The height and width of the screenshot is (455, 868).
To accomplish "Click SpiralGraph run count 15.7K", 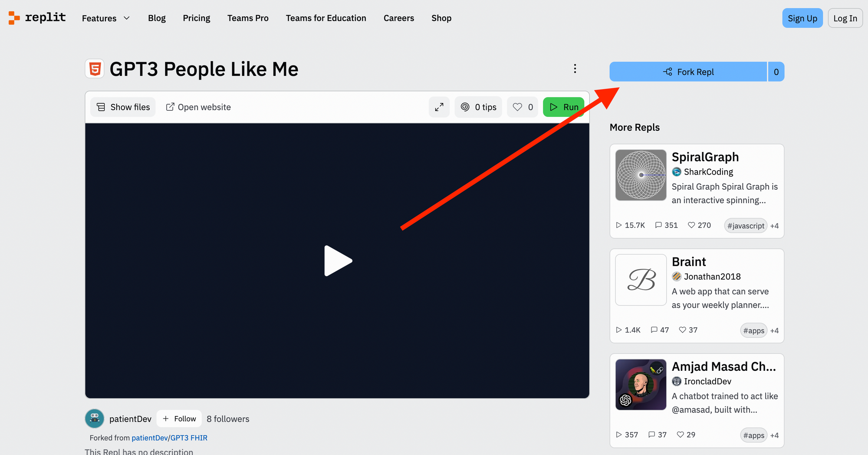I will 630,225.
